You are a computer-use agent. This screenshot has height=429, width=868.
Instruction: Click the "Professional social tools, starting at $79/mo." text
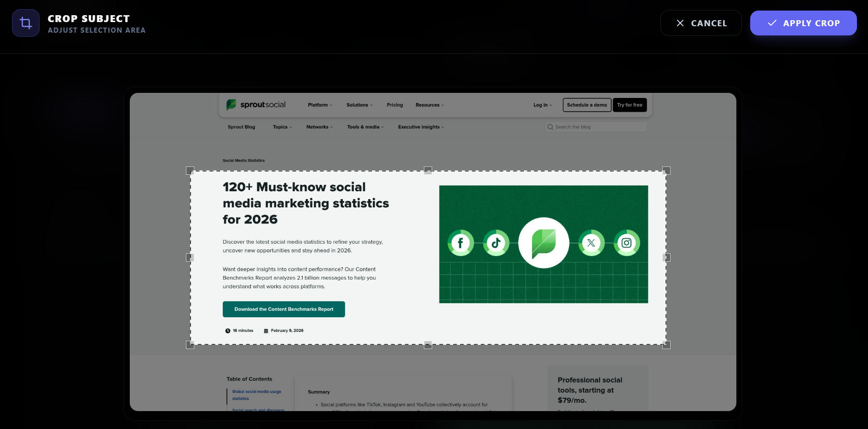590,390
